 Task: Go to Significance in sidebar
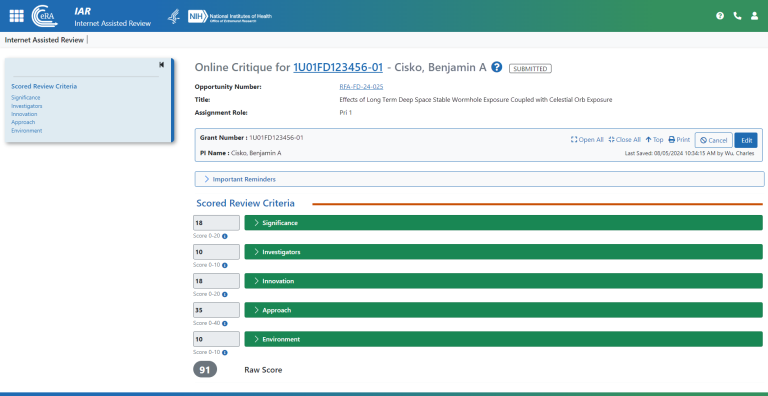25,98
